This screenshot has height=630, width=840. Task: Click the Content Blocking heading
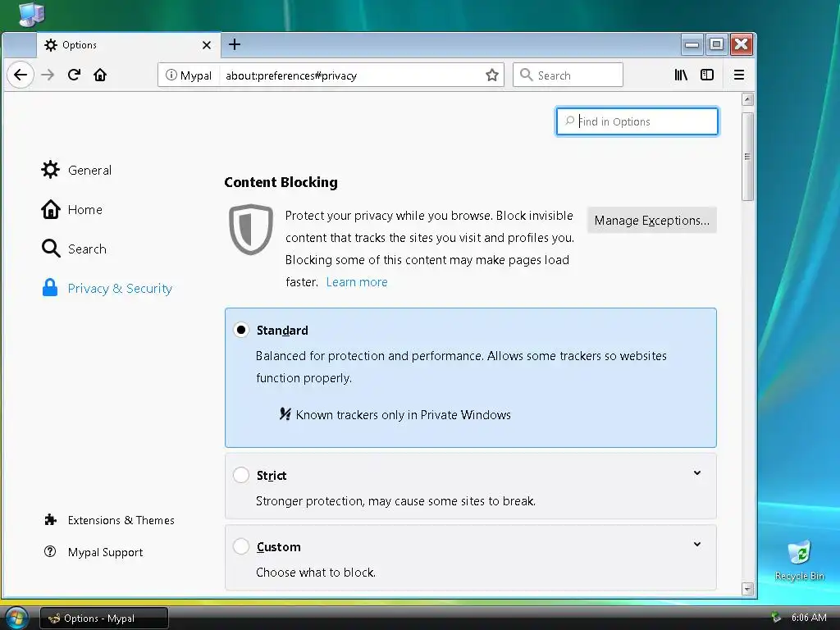coord(281,182)
